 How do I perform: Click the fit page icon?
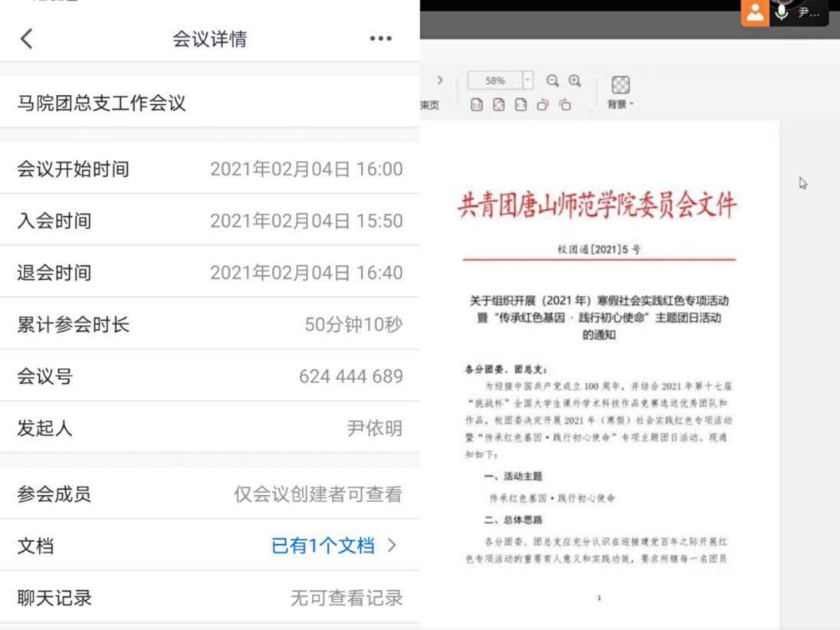499,105
